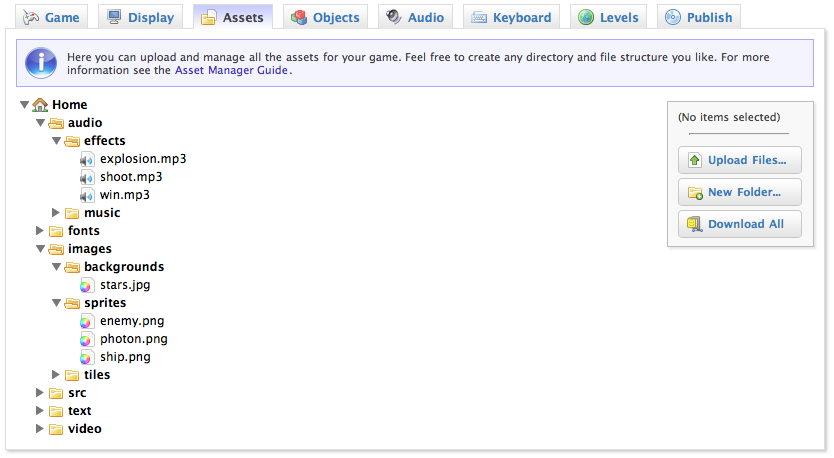Viewport: 834px width, 458px height.
Task: Switch to the Objects tab
Action: (325, 17)
